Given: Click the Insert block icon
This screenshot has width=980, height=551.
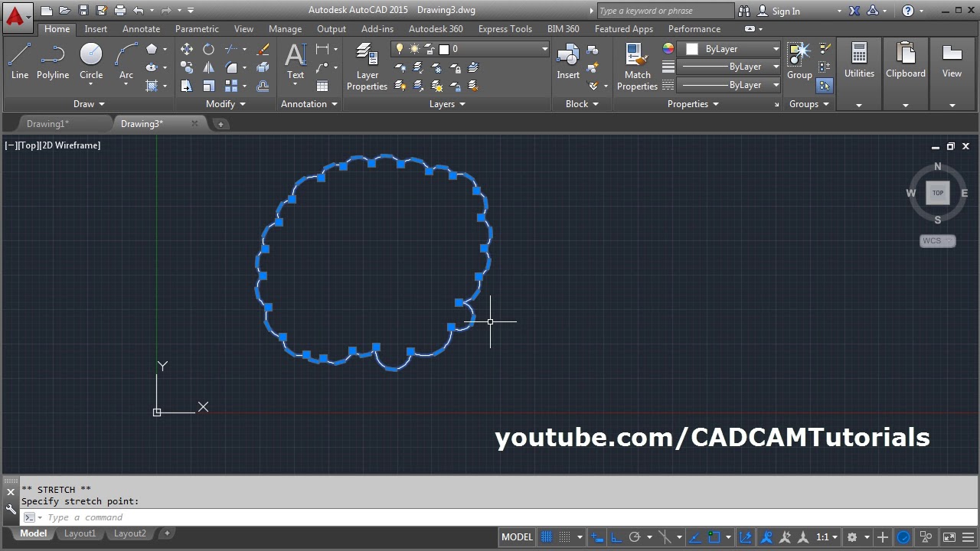Looking at the screenshot, I should click(568, 60).
